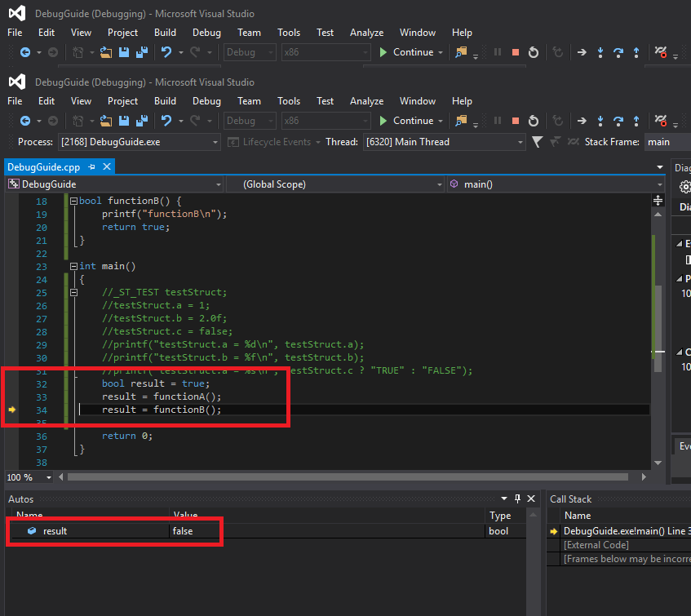Collapse the main() function code block
This screenshot has height=616, width=691.
click(73, 266)
